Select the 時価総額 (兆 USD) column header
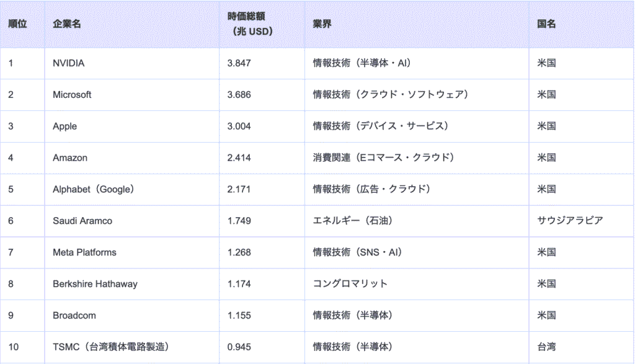The width and height of the screenshot is (635, 364). (251, 24)
